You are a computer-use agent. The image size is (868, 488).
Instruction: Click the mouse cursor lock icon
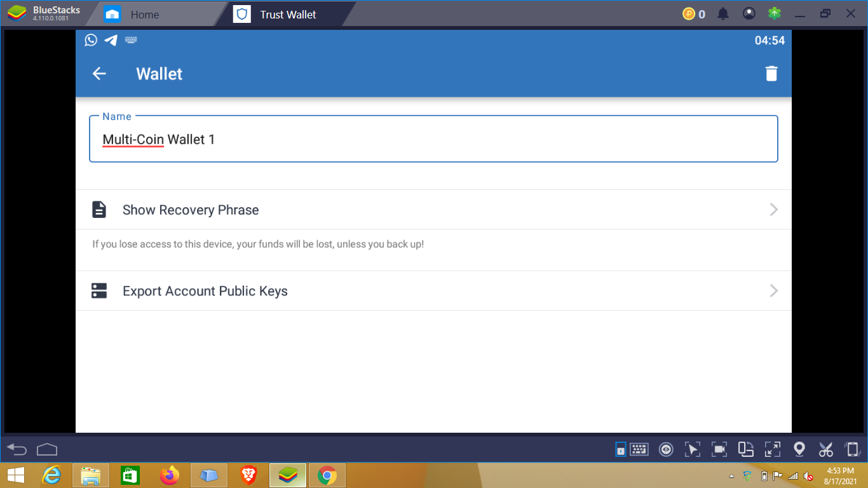pos(693,450)
